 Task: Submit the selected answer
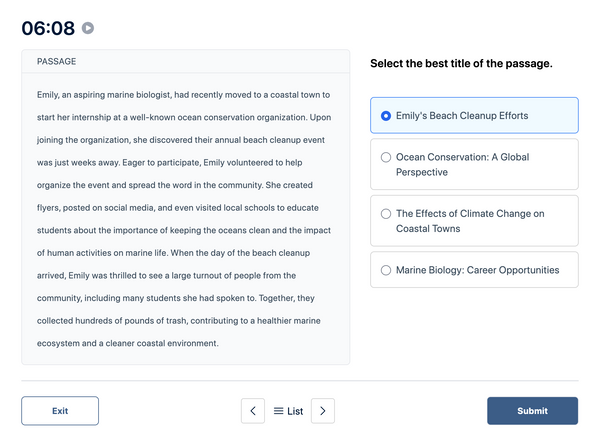pyautogui.click(x=532, y=411)
